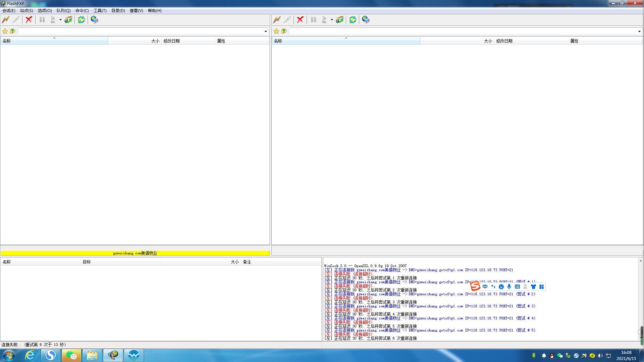Screen dimensions: 644x362
Task: Open left pane transfer mode dropdown arrow
Action: pos(60,20)
